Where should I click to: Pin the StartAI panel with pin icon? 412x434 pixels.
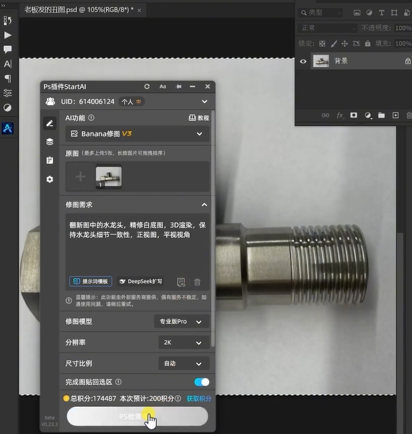179,86
